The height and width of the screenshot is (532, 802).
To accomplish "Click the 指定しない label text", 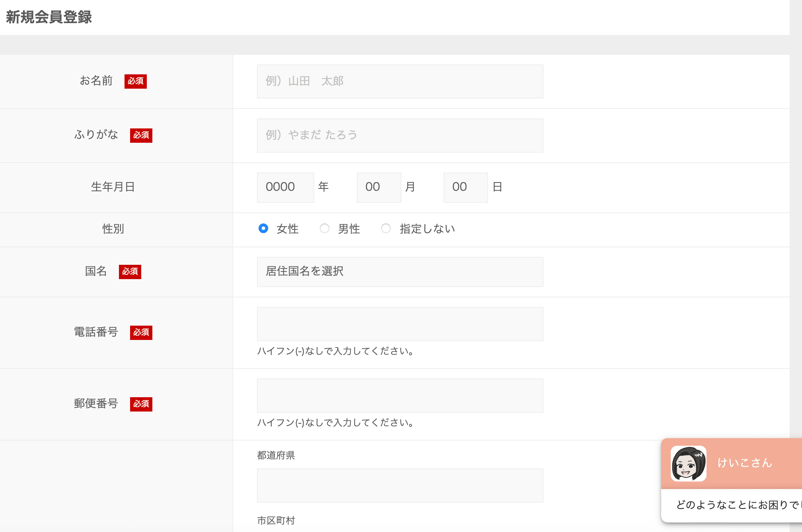I will [x=427, y=229].
